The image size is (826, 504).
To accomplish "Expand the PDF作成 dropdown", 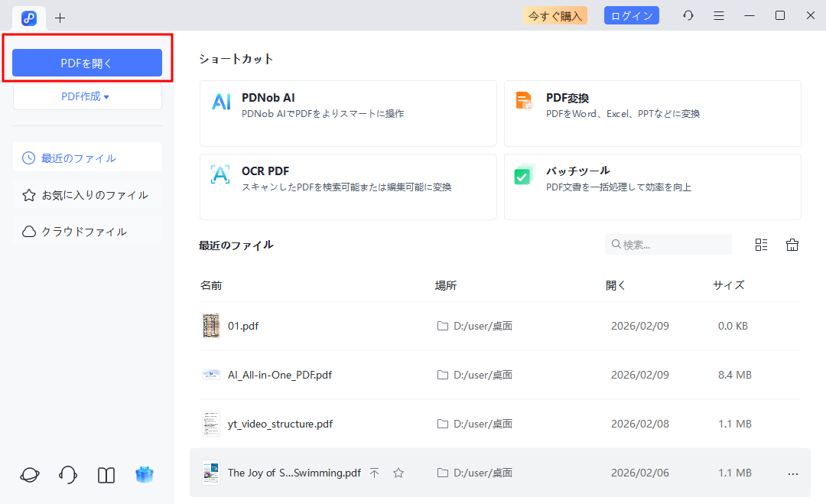I will [86, 96].
